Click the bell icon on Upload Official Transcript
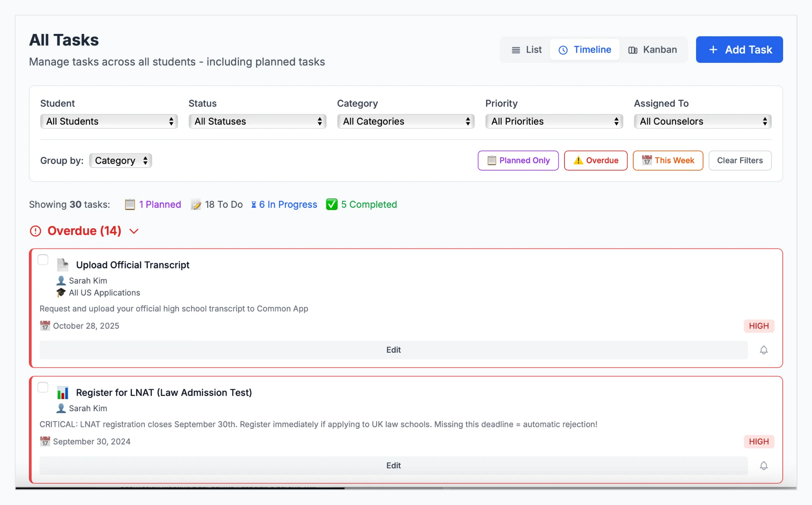 click(x=764, y=350)
